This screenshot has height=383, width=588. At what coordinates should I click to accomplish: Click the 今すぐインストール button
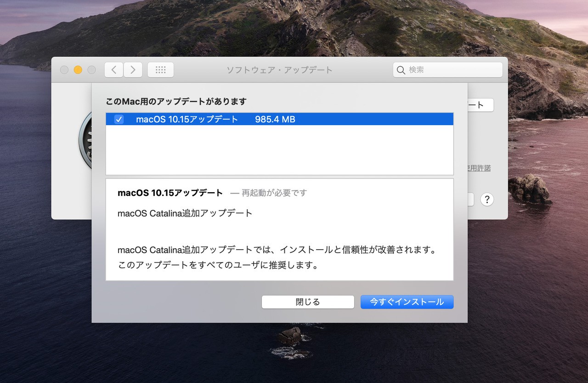[407, 302]
